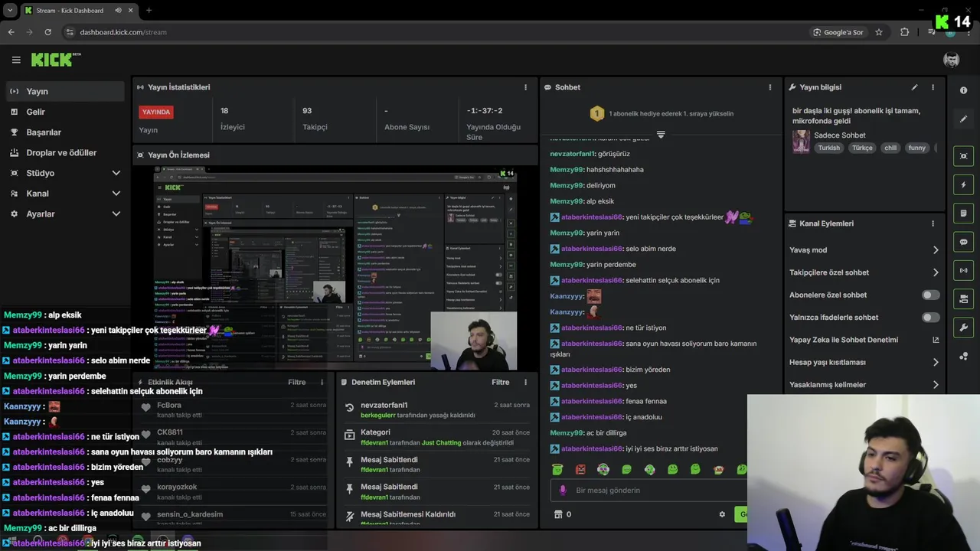Open the hamburger menu beside the Kick logo
The width and height of the screenshot is (980, 551).
point(16,60)
